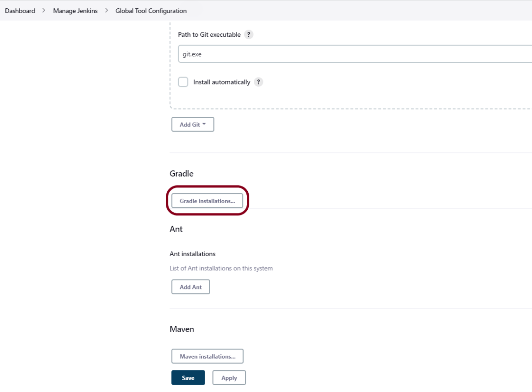Navigate to Manage Jenkins breadcrumb
Image resolution: width=532 pixels, height=392 pixels.
(x=75, y=11)
